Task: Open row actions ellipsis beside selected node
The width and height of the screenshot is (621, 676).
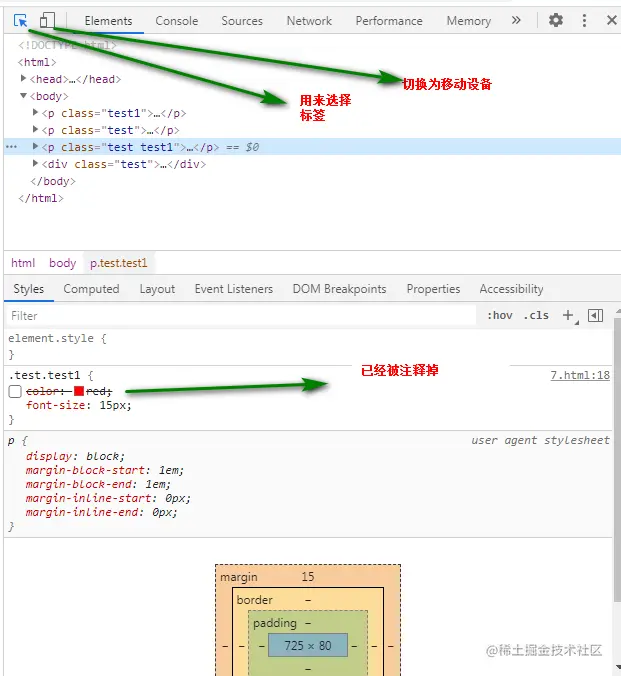Action: click(x=12, y=147)
